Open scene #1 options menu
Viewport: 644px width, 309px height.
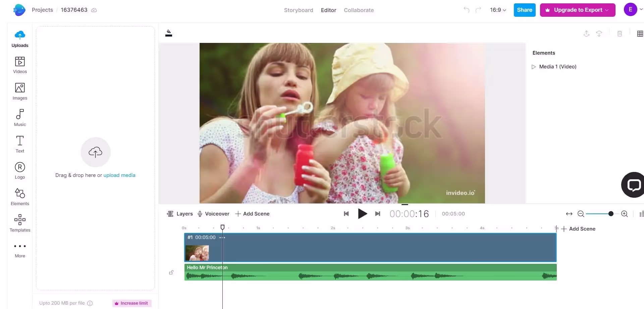(222, 237)
